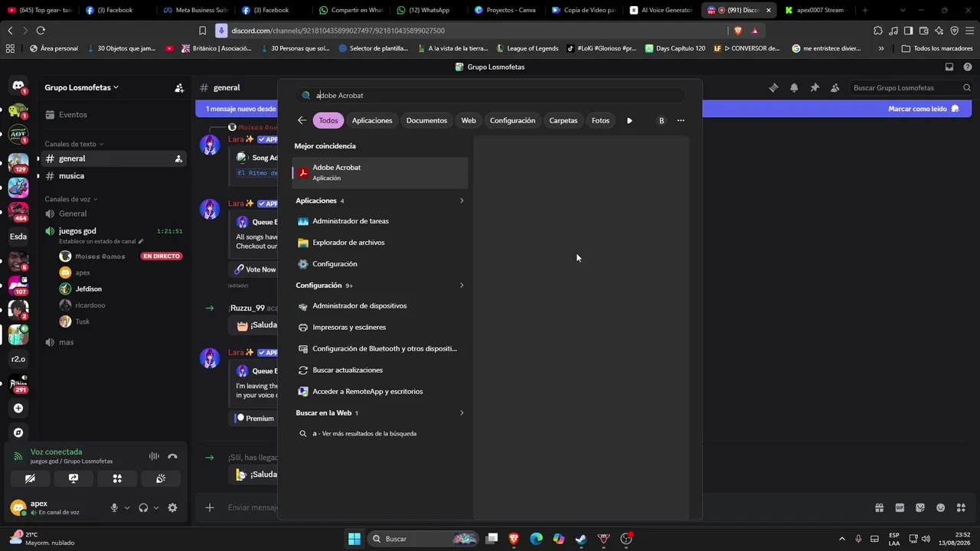This screenshot has height=551, width=980.
Task: Open Administrador de tareas result
Action: point(380,221)
